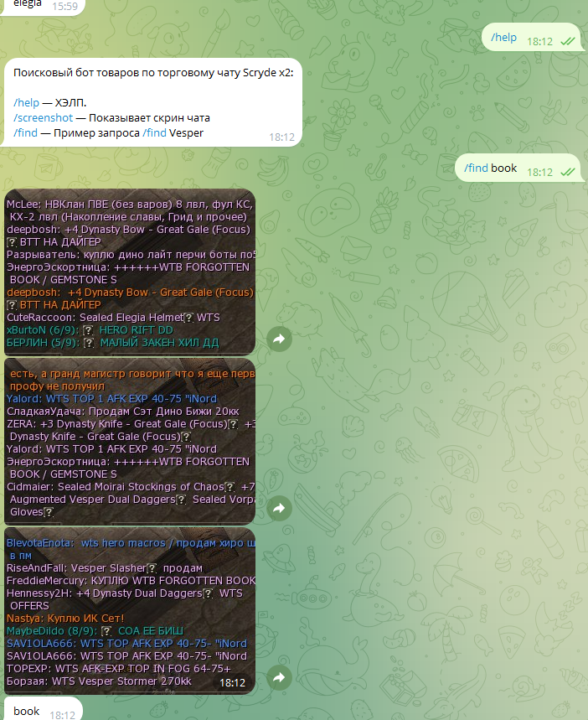Screen dimensions: 588x720
Task: Open second screenshot with Yalord AFK EXP
Action: (x=130, y=441)
